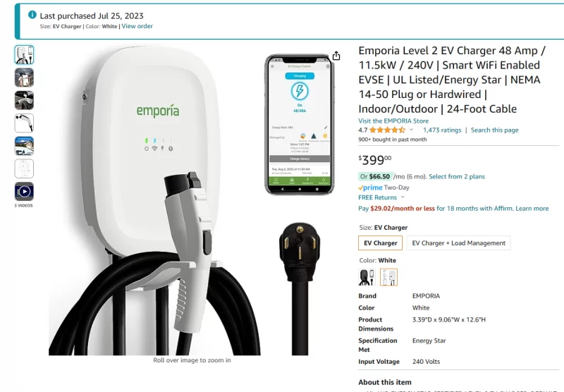Visit the EMPORIA Store link
This screenshot has width=564, height=392.
click(x=393, y=121)
